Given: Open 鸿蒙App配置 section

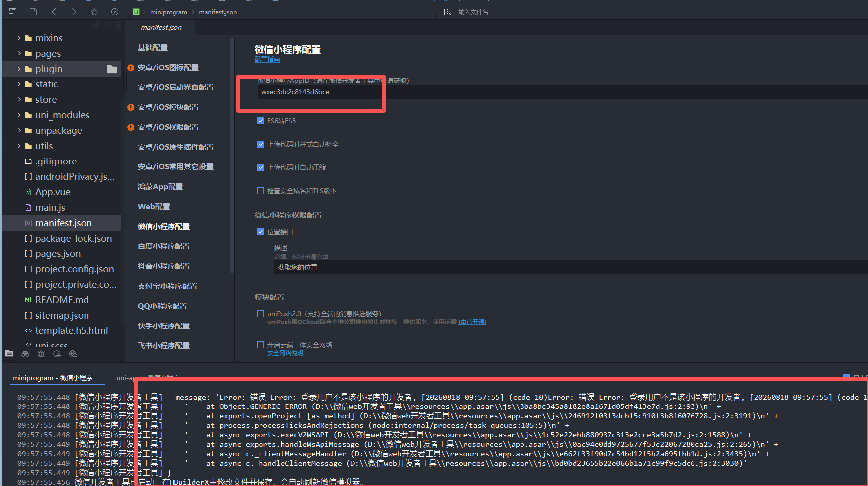Looking at the screenshot, I should tap(160, 187).
